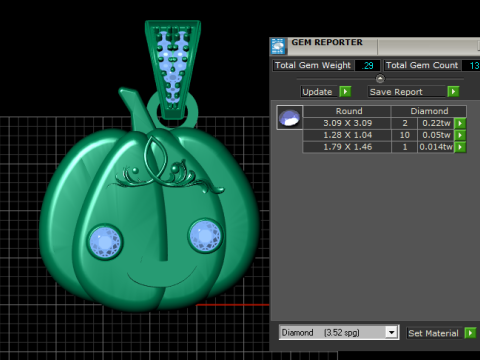This screenshot has width=480, height=360.
Task: Collapse panel using the round arrow handle
Action: click(380, 79)
